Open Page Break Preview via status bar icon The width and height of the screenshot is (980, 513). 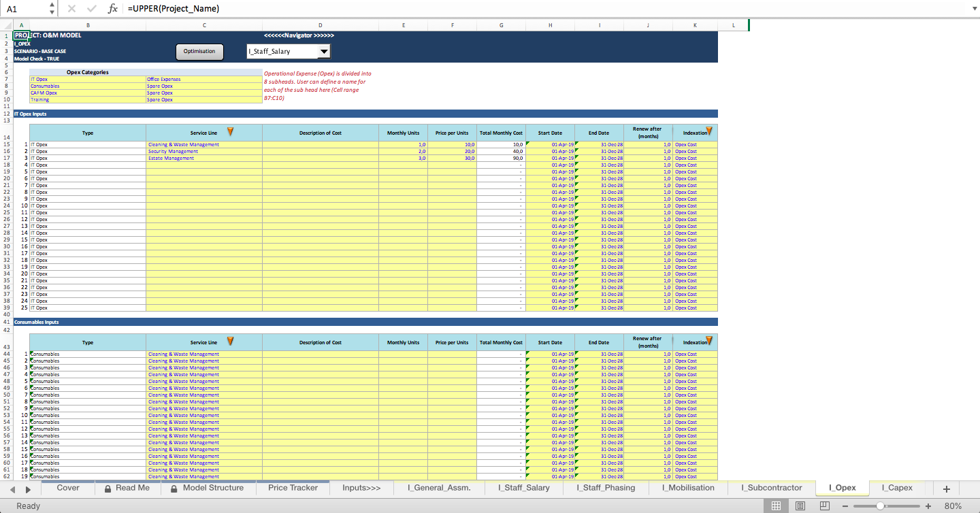(824, 506)
